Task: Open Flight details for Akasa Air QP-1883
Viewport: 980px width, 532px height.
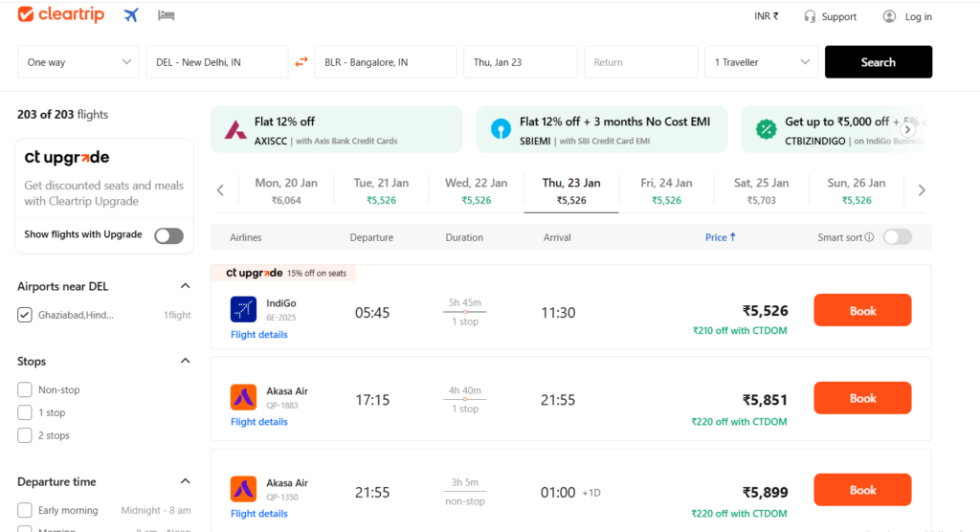Action: pos(258,422)
